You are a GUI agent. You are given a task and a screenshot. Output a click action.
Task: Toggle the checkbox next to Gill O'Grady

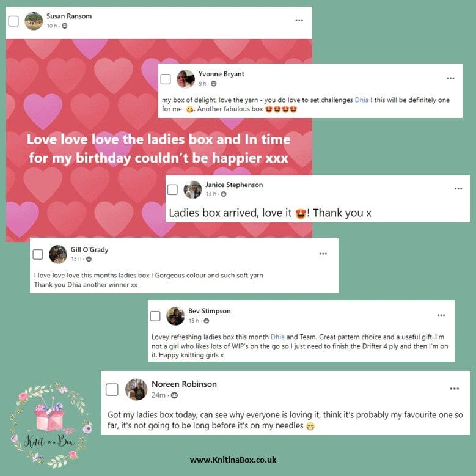coord(38,254)
